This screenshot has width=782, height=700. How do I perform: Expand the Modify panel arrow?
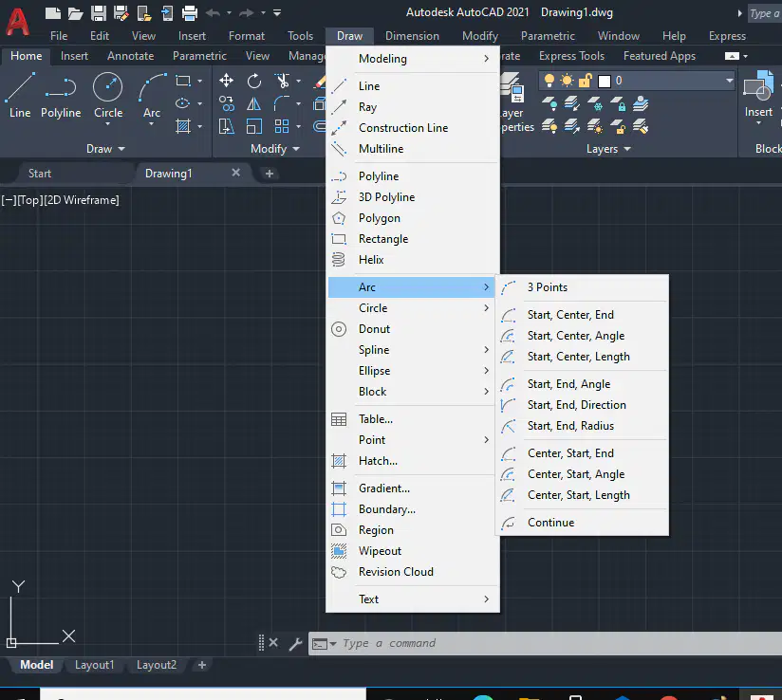point(296,149)
